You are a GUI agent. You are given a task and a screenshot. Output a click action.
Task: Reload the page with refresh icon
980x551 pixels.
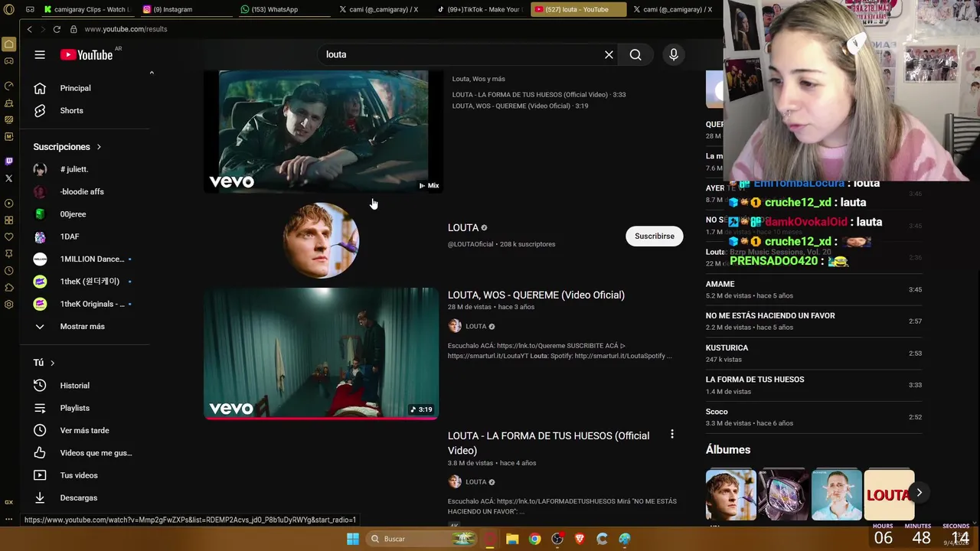tap(57, 29)
